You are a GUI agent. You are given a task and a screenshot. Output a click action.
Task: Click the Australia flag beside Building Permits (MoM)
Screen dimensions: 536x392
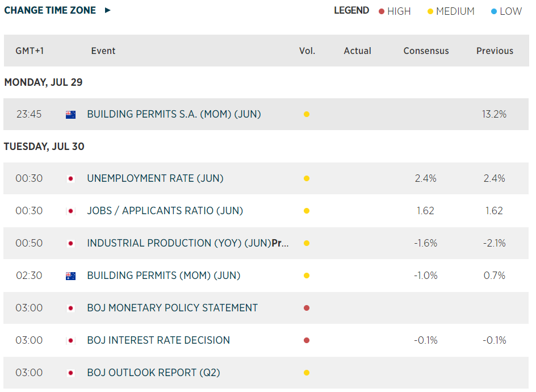[x=71, y=276]
